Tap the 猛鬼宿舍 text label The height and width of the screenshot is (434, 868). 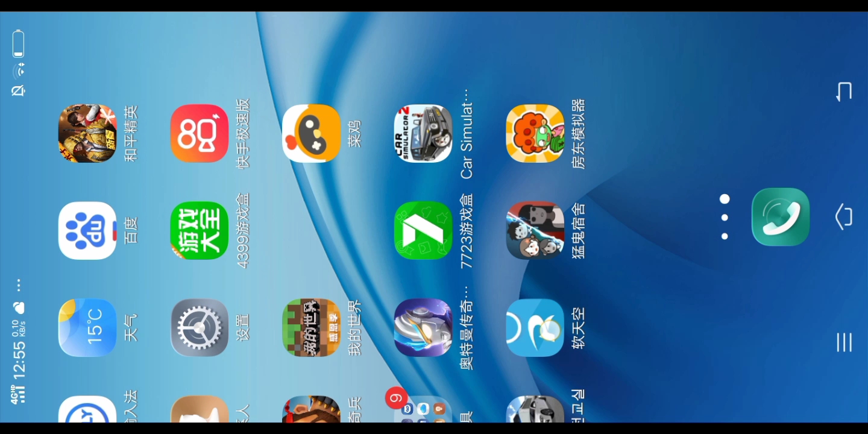click(578, 230)
